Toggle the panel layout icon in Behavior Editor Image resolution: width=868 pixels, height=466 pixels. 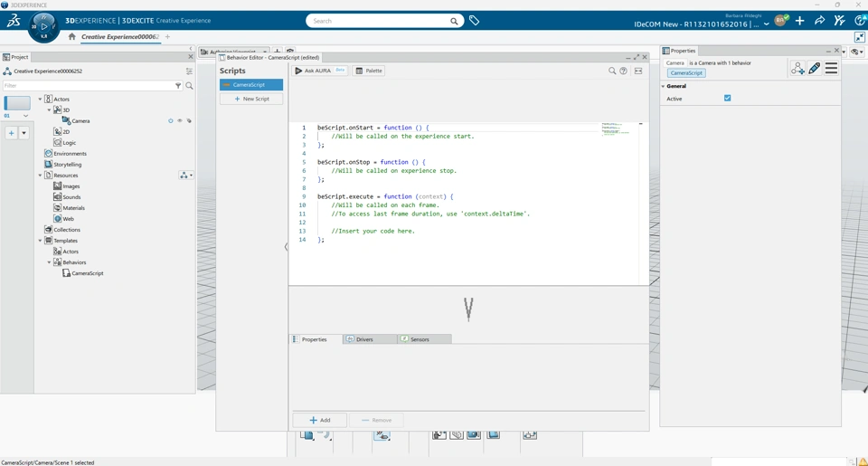pos(638,71)
